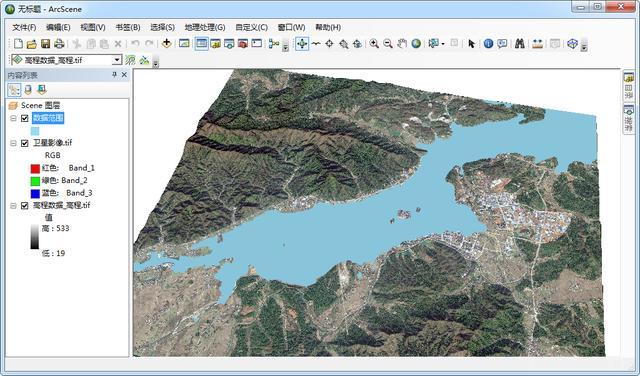Click the Measure tool icon

tap(537, 43)
